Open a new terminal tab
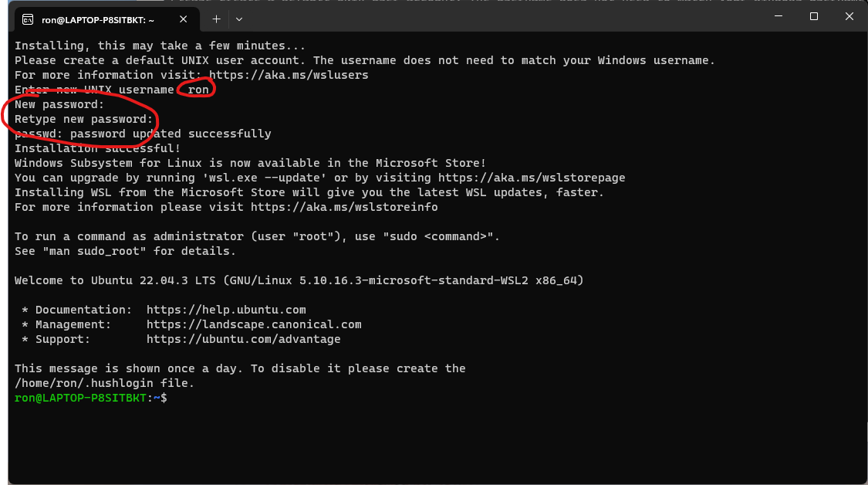Screen dimensions: 868x485 click(216, 19)
